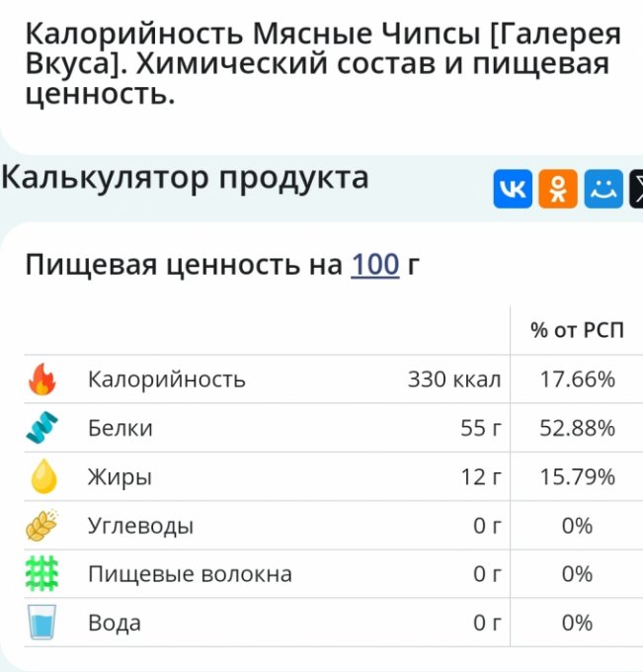This screenshot has height=672, width=643.
Task: Change the 100 g portion link
Action: [375, 265]
